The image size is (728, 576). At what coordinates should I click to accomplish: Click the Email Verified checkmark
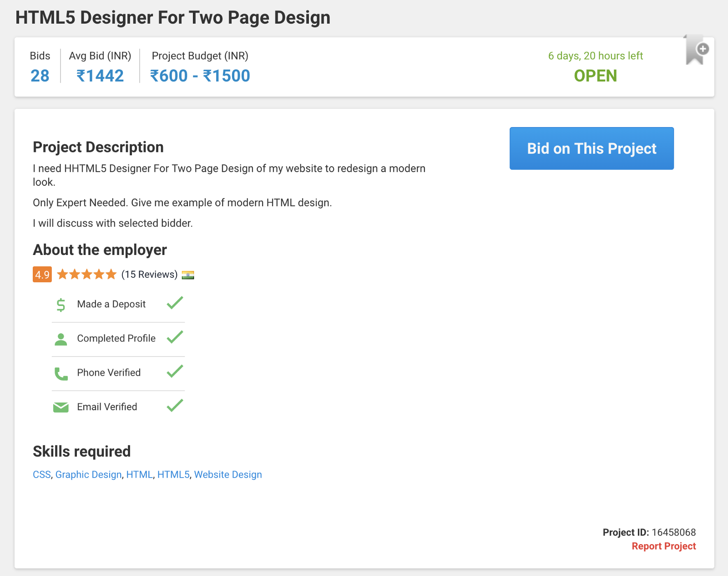tap(175, 406)
